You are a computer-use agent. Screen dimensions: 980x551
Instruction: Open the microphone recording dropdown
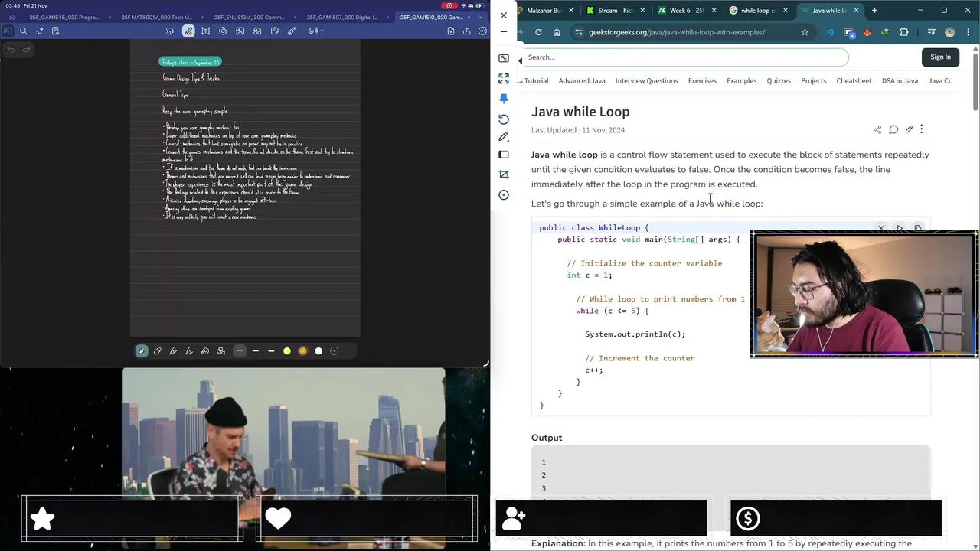coord(315,31)
